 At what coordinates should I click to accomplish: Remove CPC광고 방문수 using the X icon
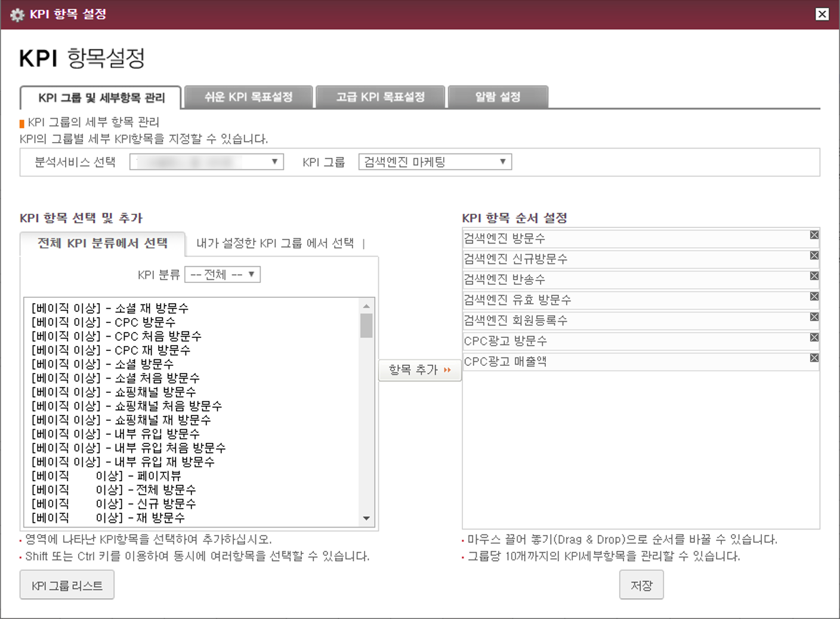[x=814, y=337]
